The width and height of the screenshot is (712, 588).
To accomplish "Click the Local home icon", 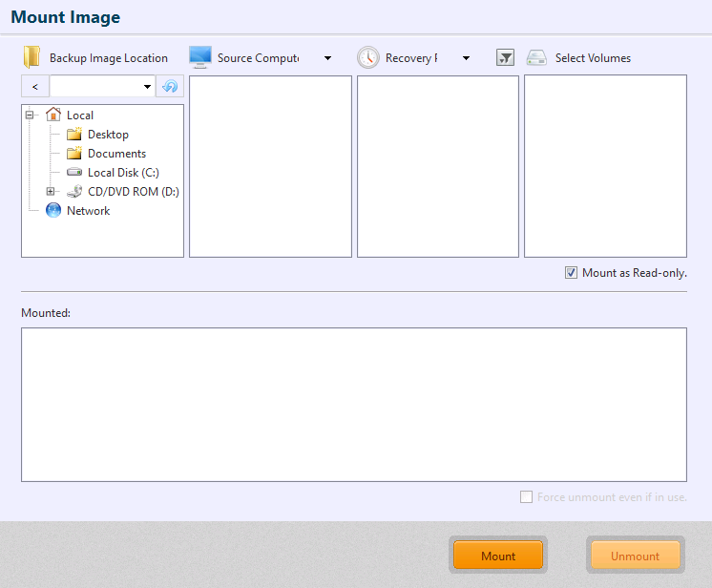I will tap(53, 115).
